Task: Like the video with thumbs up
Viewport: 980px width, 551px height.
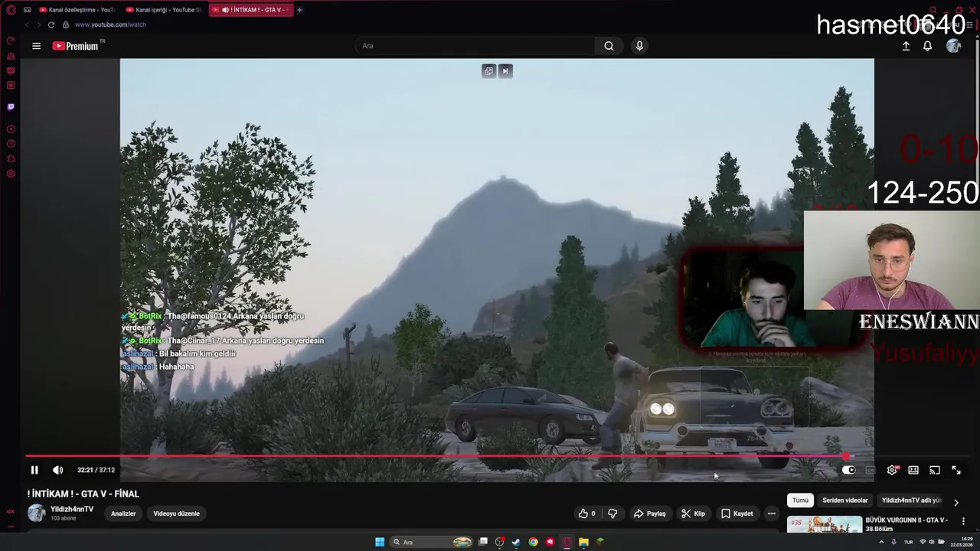Action: click(587, 514)
